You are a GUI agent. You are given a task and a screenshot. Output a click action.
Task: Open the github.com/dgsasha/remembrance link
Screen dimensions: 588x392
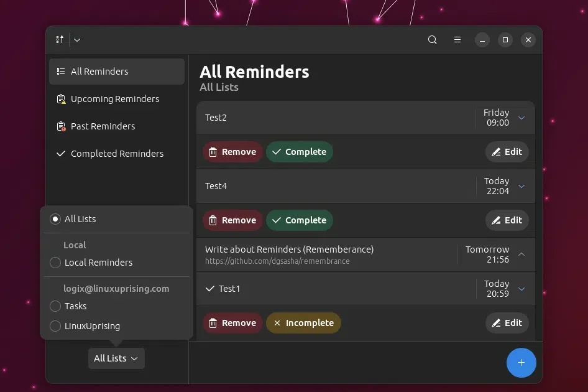point(277,261)
